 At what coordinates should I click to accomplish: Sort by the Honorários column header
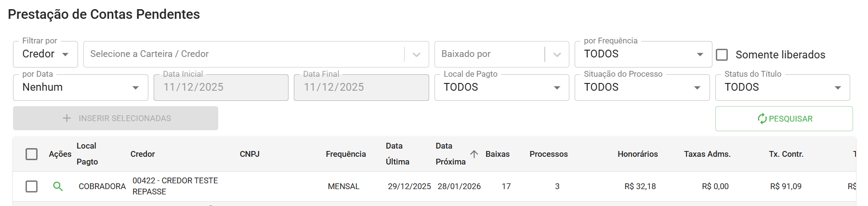pos(638,154)
